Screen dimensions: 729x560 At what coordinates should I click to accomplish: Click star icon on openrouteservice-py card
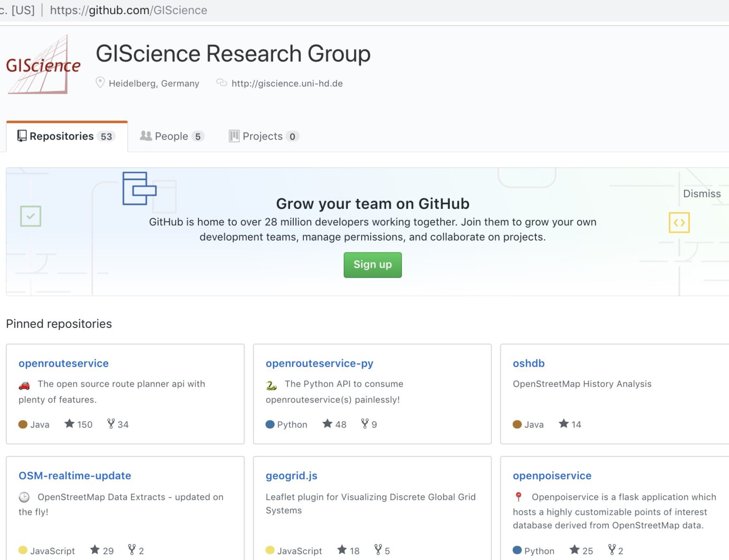(x=327, y=423)
